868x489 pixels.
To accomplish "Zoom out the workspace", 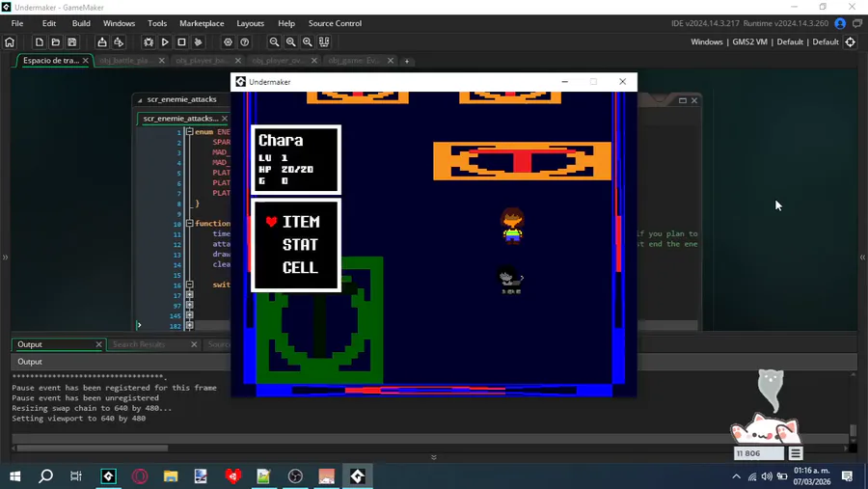I will pyautogui.click(x=274, y=42).
